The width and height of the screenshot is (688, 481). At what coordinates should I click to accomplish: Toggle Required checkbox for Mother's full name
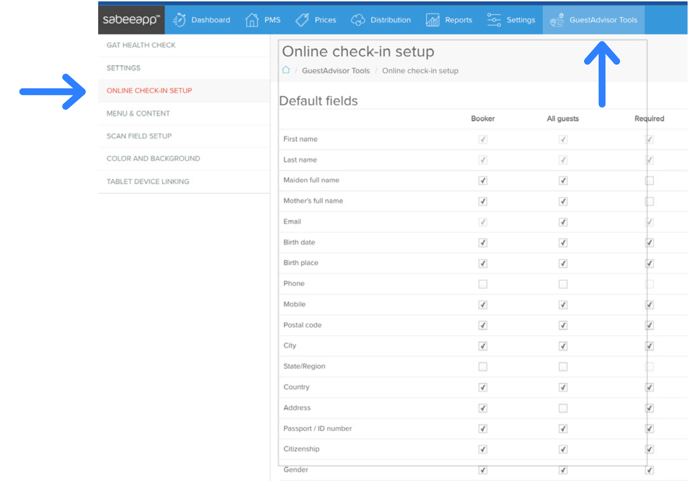coord(650,201)
